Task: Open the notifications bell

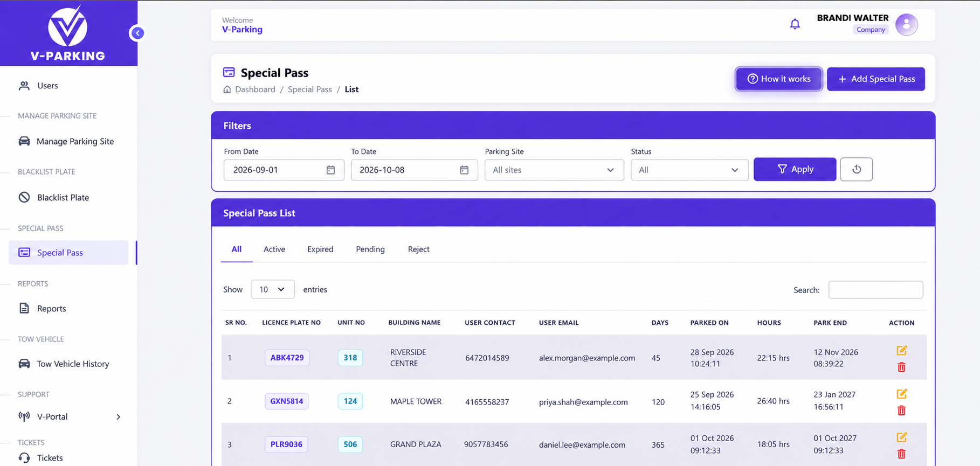Action: click(x=795, y=24)
